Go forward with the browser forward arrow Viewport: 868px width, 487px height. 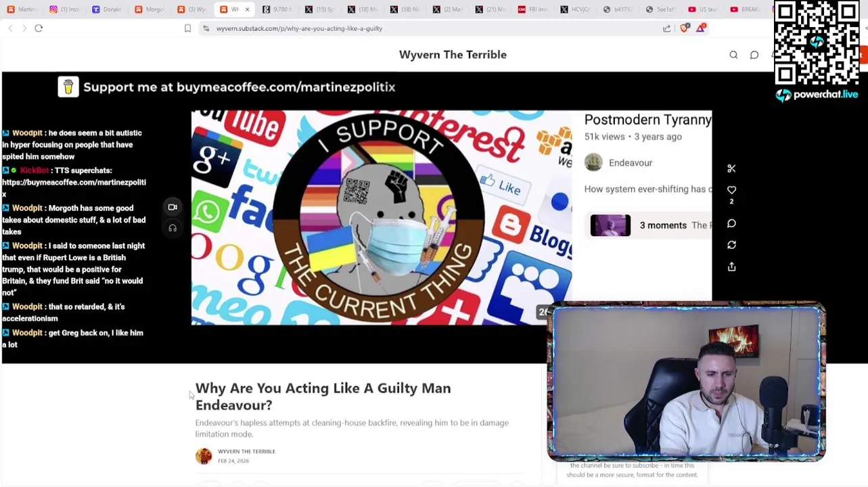click(24, 28)
